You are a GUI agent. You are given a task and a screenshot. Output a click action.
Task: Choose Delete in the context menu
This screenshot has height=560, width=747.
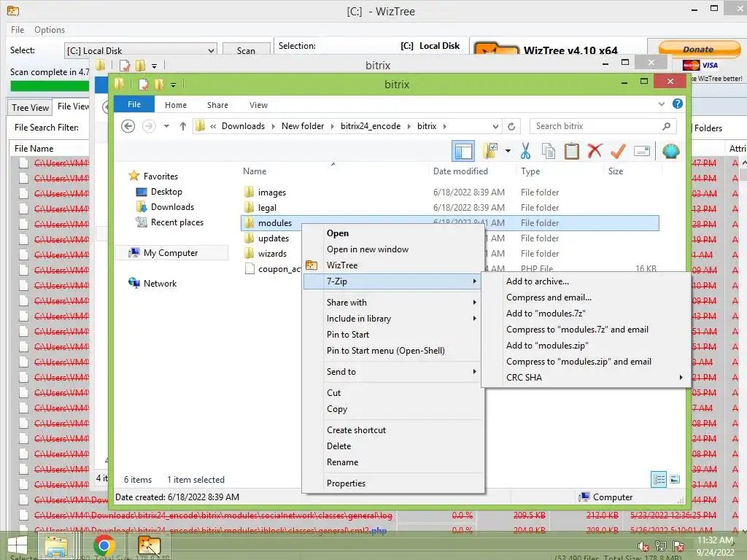pos(338,446)
